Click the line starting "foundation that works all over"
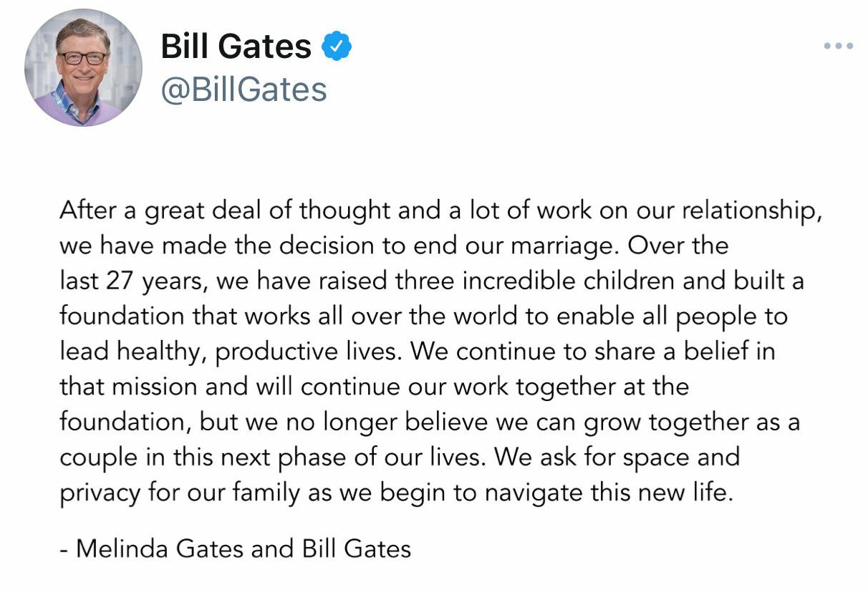 point(423,316)
